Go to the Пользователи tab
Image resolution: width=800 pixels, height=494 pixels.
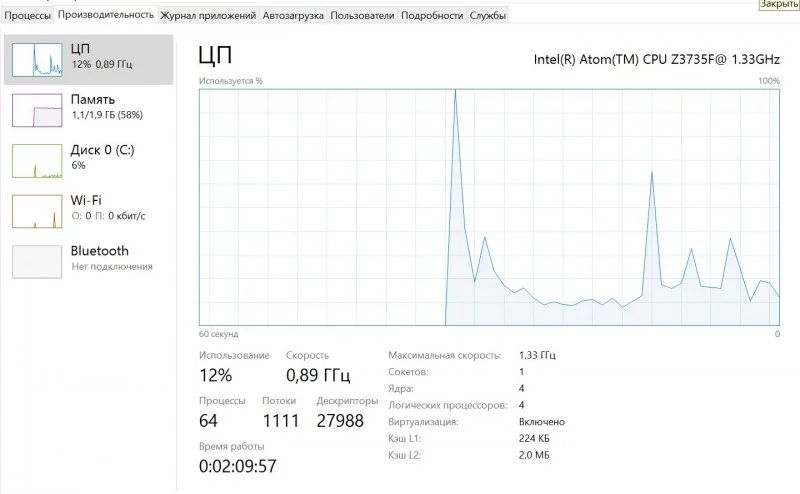pyautogui.click(x=362, y=15)
